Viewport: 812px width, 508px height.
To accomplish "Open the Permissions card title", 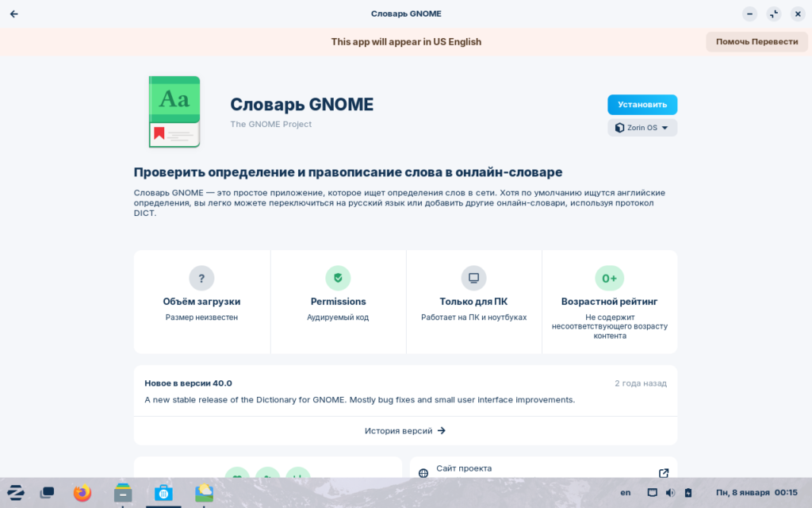I will [x=338, y=302].
